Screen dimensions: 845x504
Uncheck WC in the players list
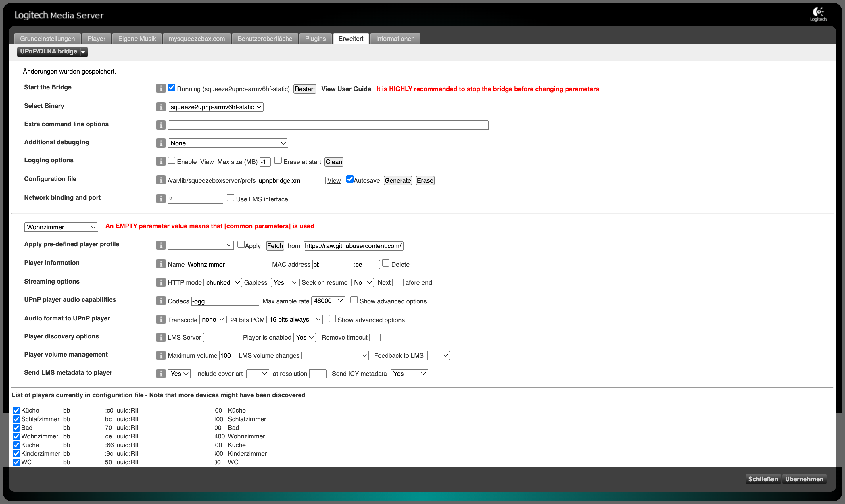16,463
